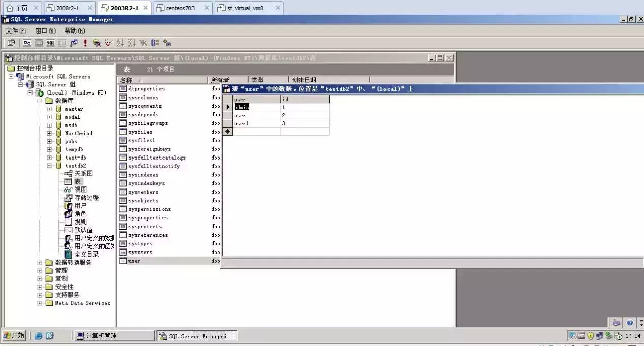The width and height of the screenshot is (644, 346).
Task: Expand the master database node
Action: pos(49,109)
